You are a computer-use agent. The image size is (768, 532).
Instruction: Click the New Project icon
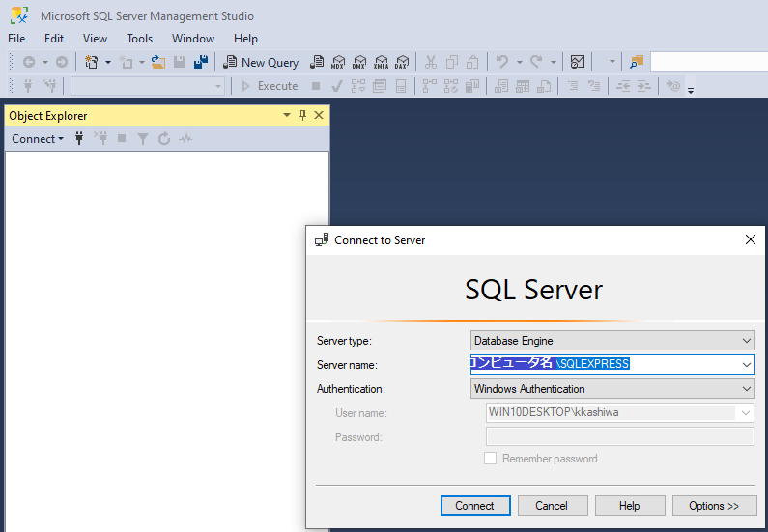point(91,62)
